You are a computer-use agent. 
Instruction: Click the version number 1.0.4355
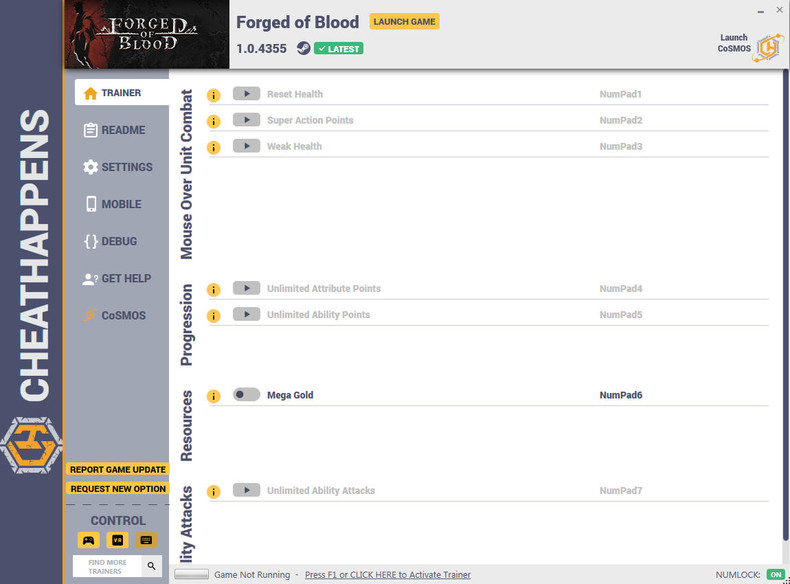click(261, 49)
